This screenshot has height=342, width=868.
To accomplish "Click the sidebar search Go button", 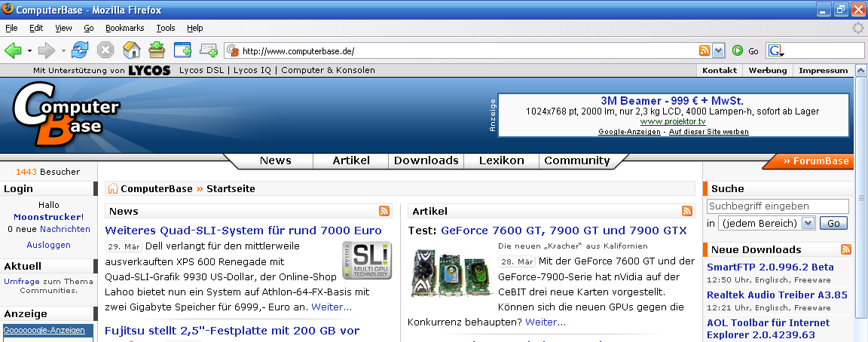I will point(833,223).
